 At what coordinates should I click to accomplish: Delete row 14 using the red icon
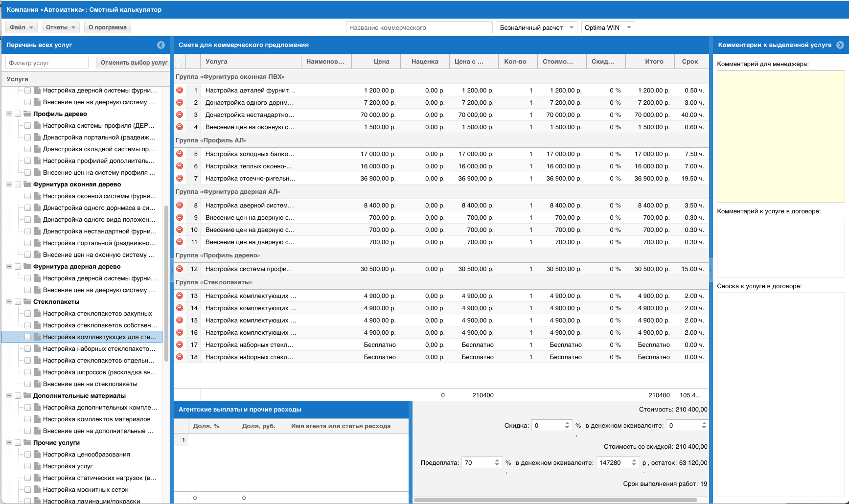[x=180, y=308]
